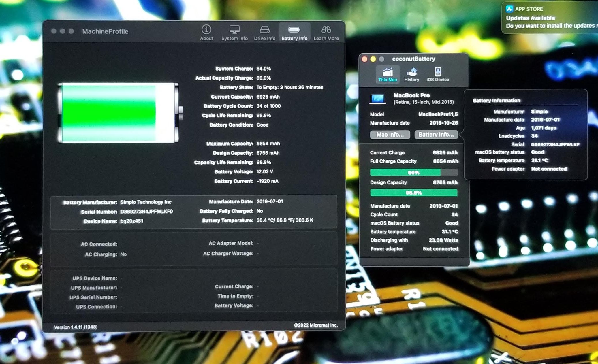Open the About tab in MachineProfile
598x364 pixels.
(x=206, y=33)
